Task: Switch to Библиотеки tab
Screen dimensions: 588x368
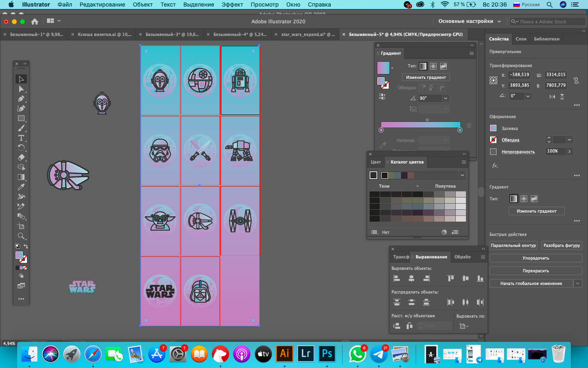Action: coord(547,39)
